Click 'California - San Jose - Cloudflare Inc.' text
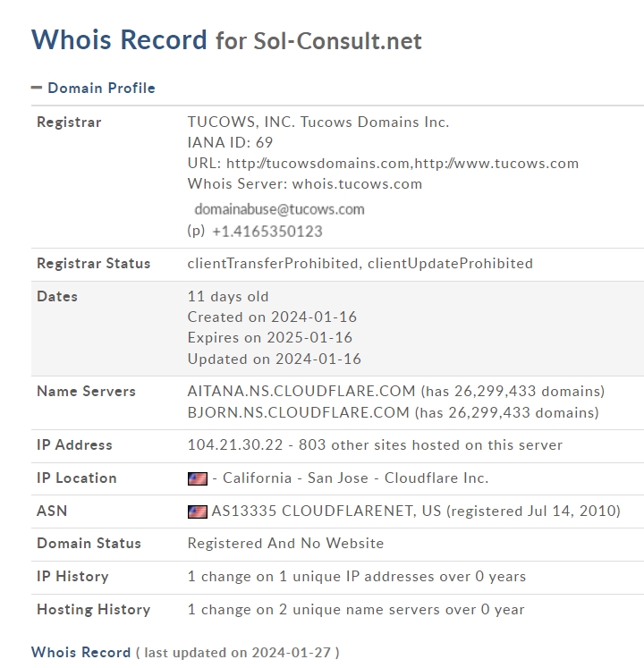The height and width of the screenshot is (668, 644). (x=355, y=478)
